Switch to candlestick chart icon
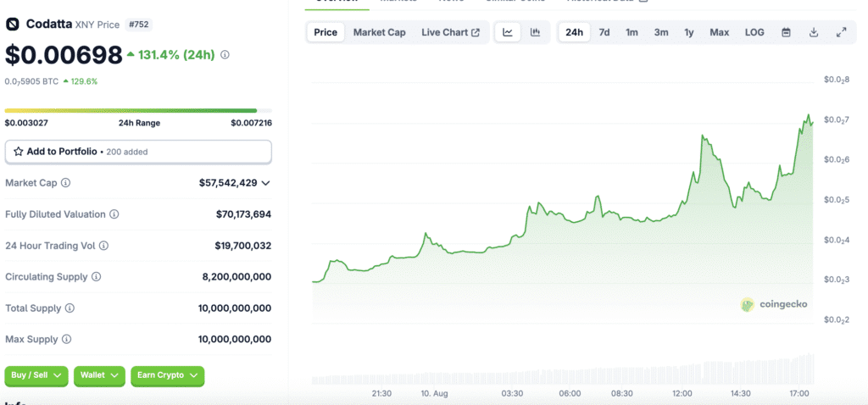The image size is (868, 405). coord(535,33)
